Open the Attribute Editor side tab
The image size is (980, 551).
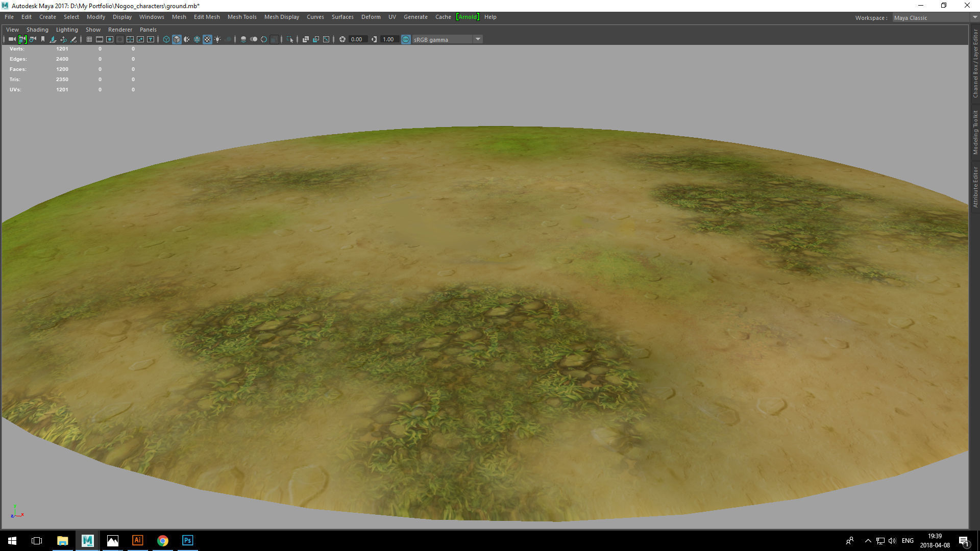click(x=975, y=187)
